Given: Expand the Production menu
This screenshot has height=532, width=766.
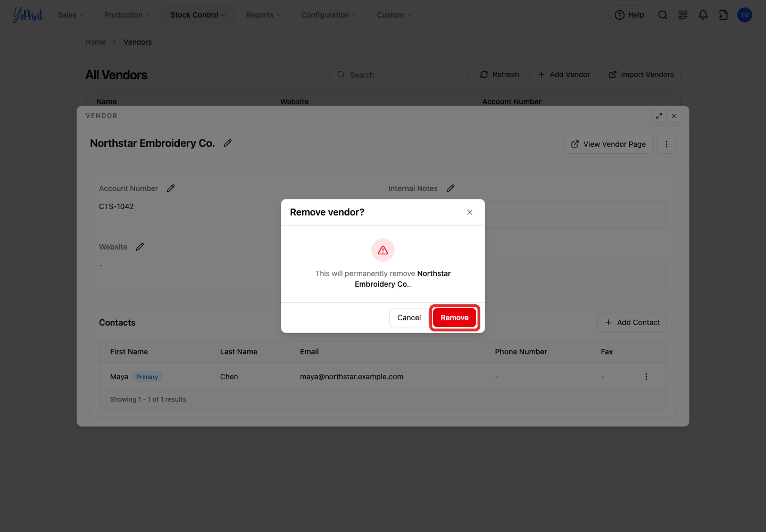Looking at the screenshot, I should [x=127, y=15].
